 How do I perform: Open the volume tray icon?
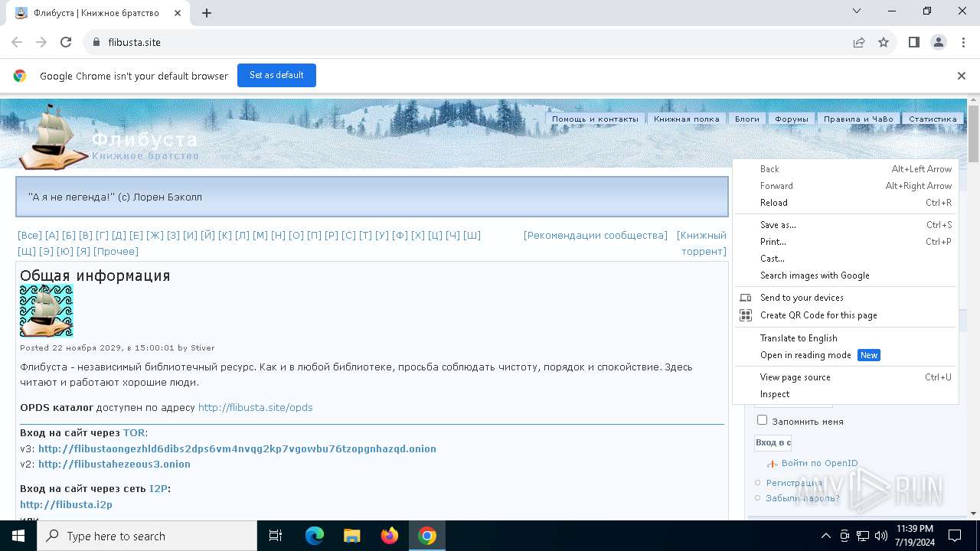coord(881,536)
